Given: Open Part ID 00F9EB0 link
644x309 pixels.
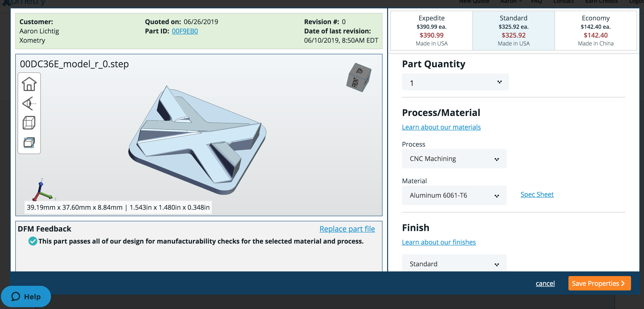Looking at the screenshot, I should (x=185, y=31).
